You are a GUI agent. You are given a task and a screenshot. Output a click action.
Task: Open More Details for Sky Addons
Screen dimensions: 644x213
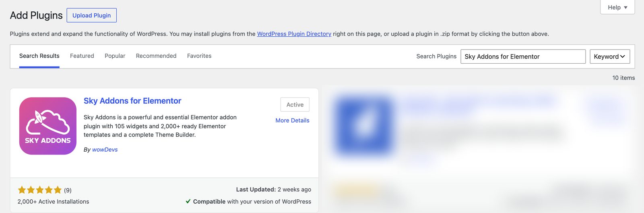(x=293, y=120)
